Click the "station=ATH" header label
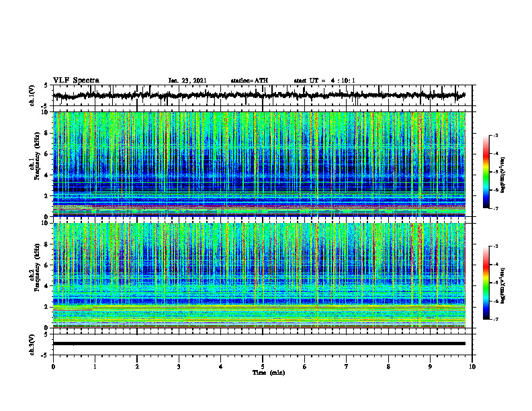Viewport: 532px width, 411px height. point(249,81)
